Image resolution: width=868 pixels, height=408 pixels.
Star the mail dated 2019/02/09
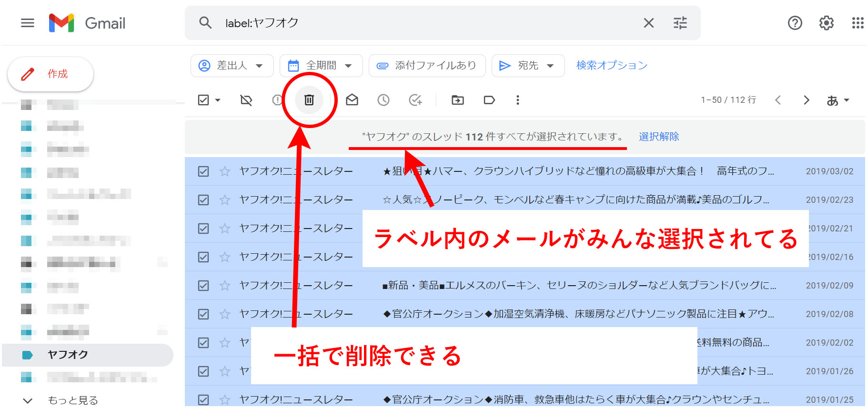point(225,286)
